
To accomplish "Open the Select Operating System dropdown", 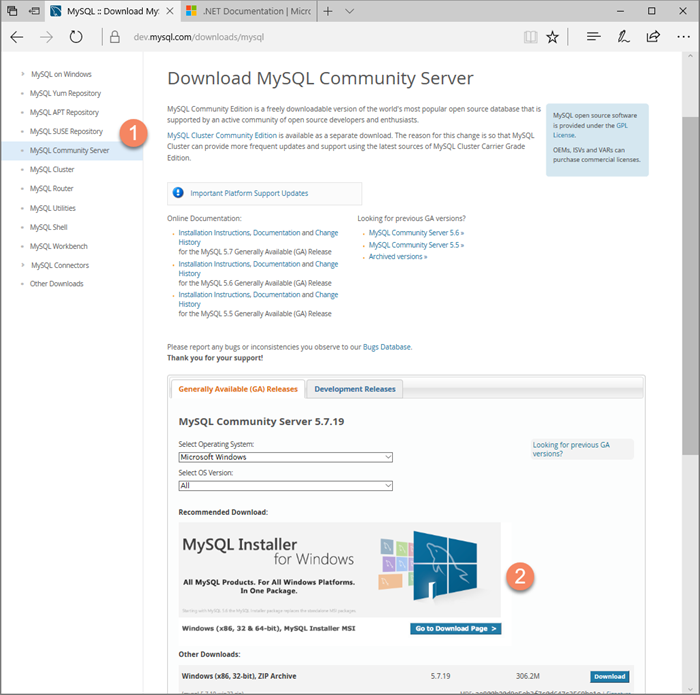I will coord(285,457).
